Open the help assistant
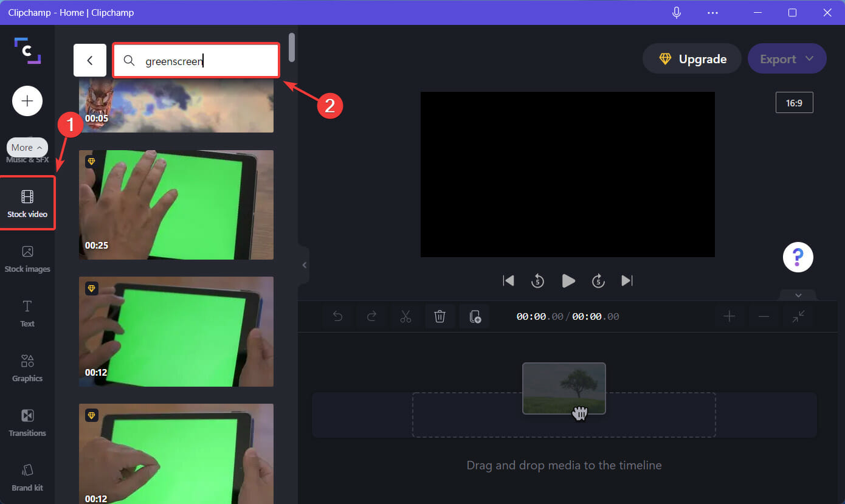 pyautogui.click(x=798, y=257)
